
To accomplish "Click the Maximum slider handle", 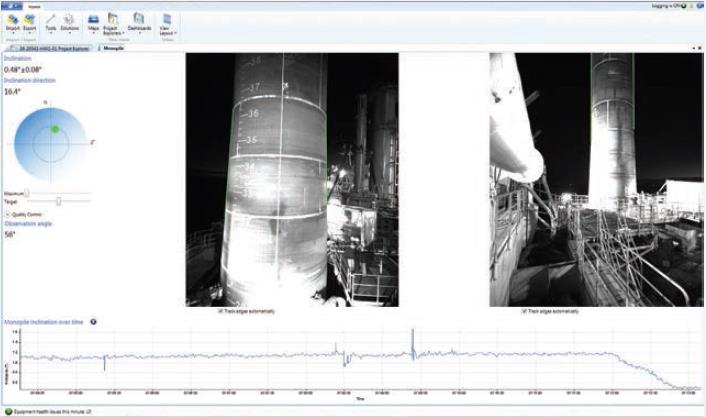I will [x=28, y=193].
